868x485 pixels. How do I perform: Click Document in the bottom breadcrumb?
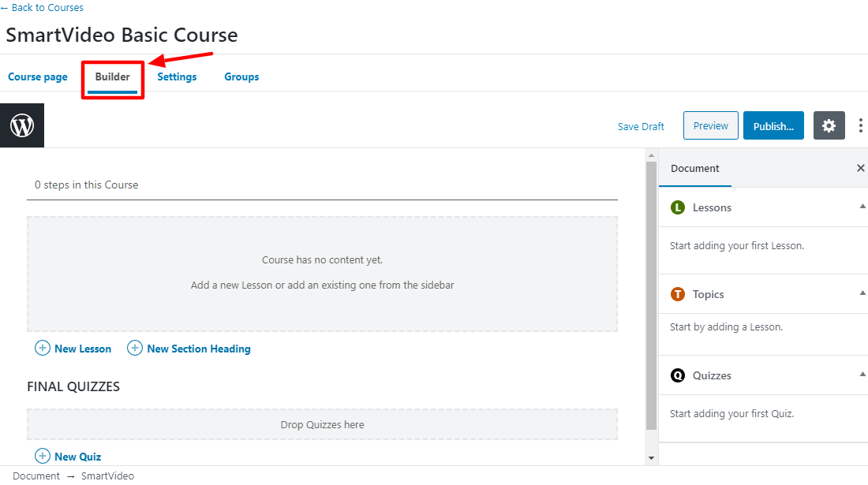click(36, 476)
